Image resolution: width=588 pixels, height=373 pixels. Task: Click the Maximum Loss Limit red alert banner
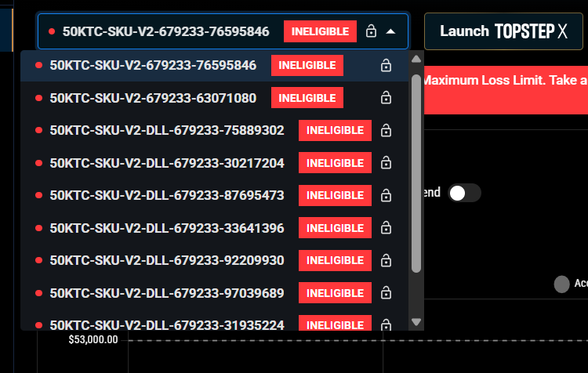(x=506, y=90)
